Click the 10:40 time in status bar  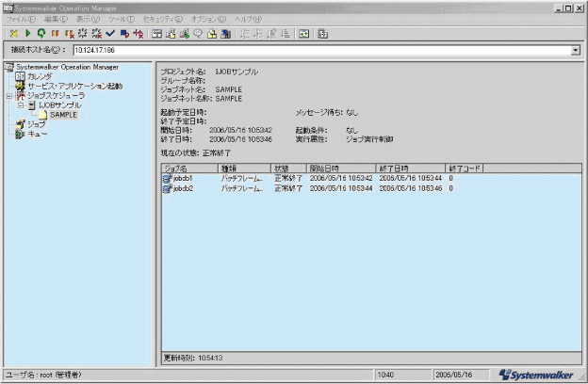point(385,375)
